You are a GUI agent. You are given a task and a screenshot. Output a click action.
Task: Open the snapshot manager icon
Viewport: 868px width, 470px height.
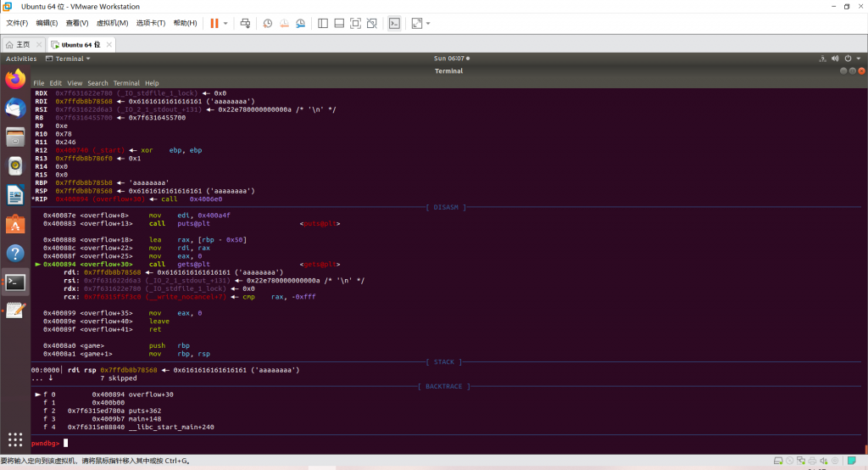(x=301, y=23)
